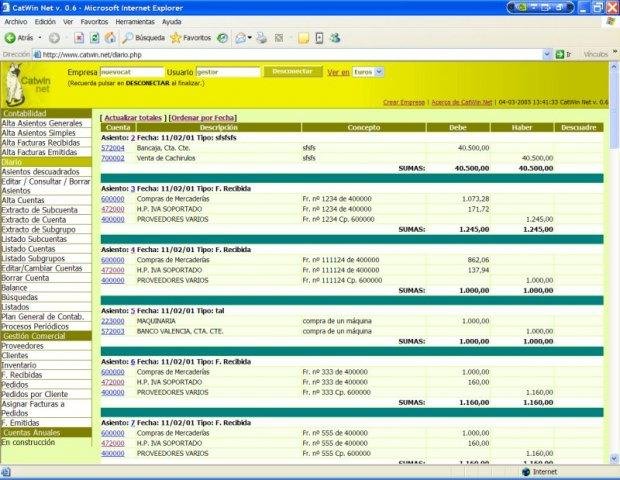This screenshot has width=620, height=480.
Task: Open Balance in sidebar
Action: coord(14,288)
